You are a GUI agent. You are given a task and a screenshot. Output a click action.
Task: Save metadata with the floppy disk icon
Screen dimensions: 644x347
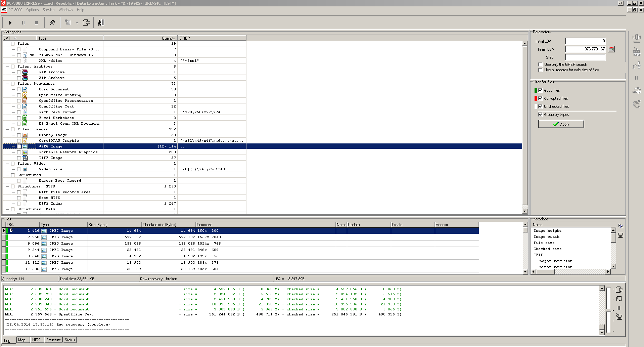(x=620, y=235)
